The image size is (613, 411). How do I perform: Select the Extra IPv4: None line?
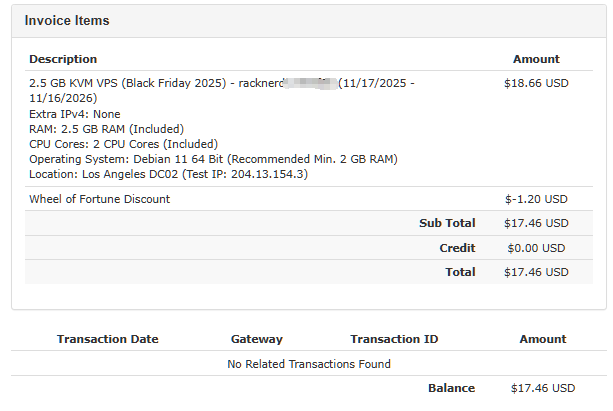[x=75, y=114]
